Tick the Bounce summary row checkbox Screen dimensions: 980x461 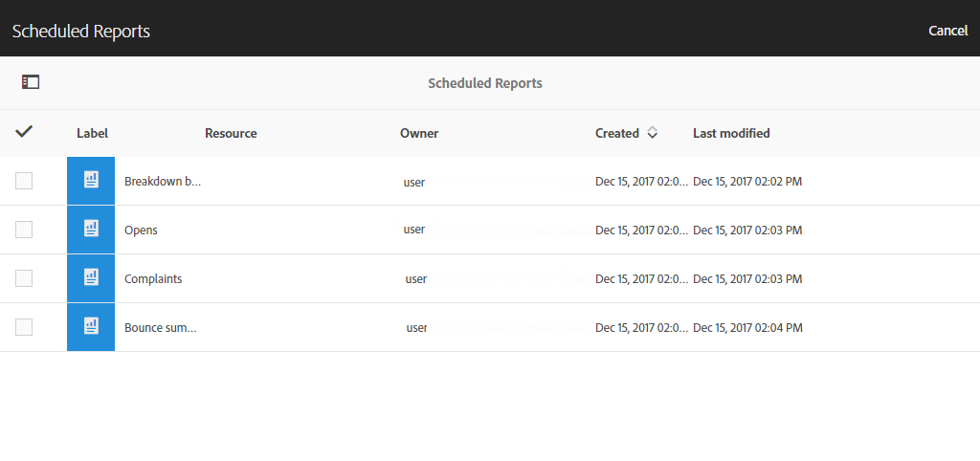24,327
